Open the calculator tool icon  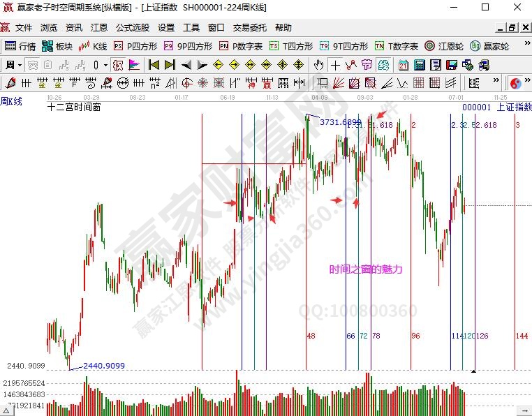(420, 65)
